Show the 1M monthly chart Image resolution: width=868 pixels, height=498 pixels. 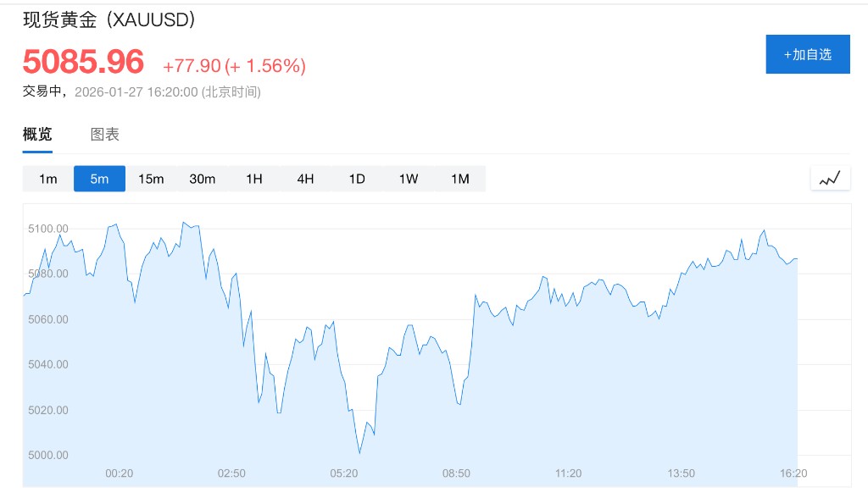pyautogui.click(x=459, y=179)
